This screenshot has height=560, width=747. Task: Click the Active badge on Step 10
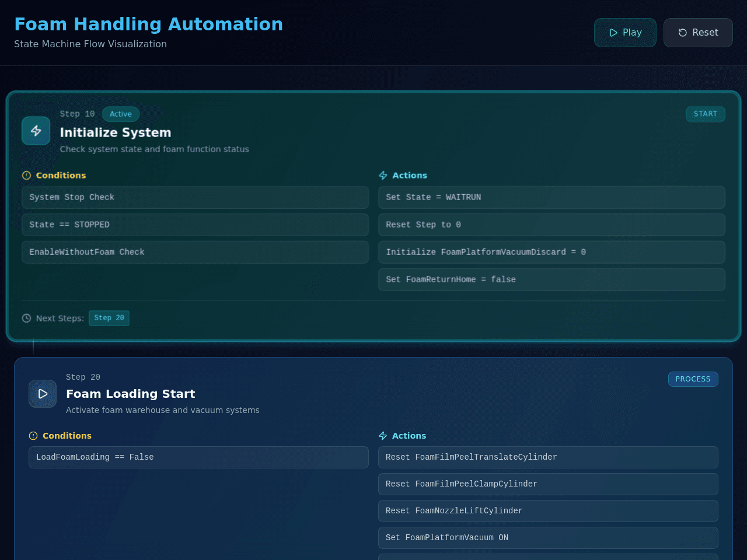(121, 114)
